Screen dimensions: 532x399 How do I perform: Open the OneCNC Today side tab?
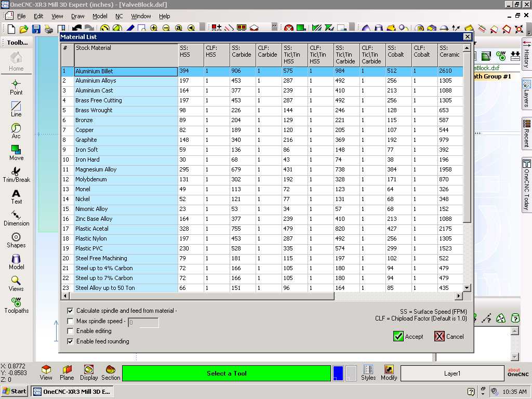[526, 185]
